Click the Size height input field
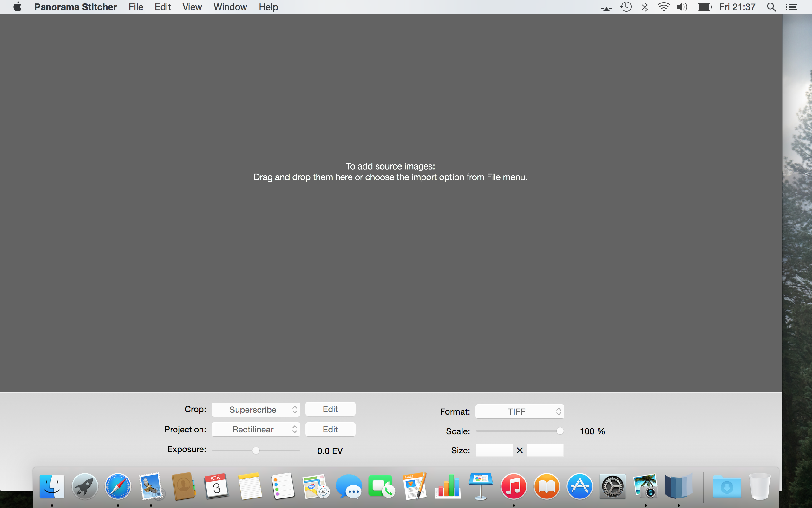This screenshot has height=508, width=812. 545,450
